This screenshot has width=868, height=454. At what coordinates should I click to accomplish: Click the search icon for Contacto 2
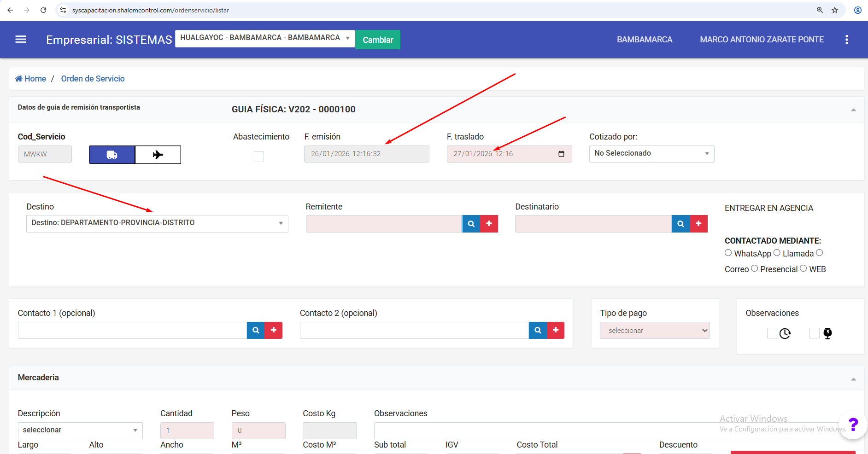(538, 330)
